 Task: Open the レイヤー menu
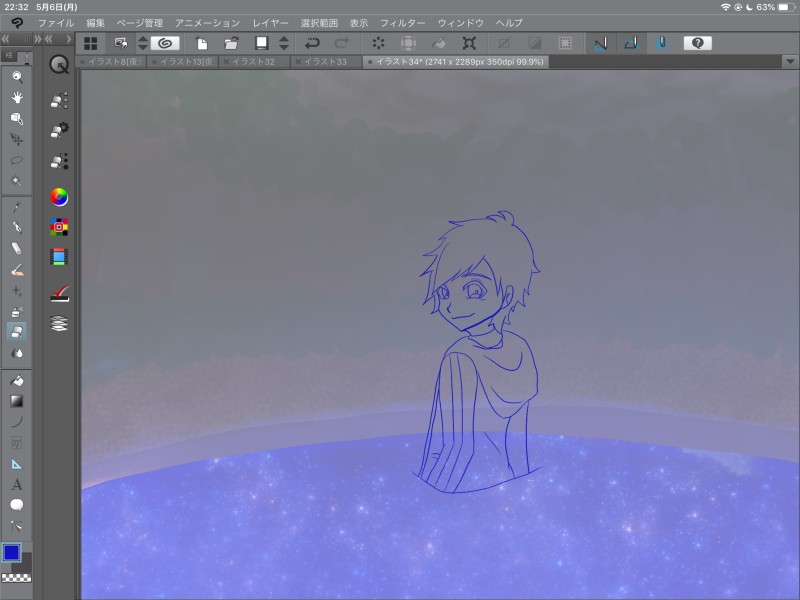(x=270, y=23)
